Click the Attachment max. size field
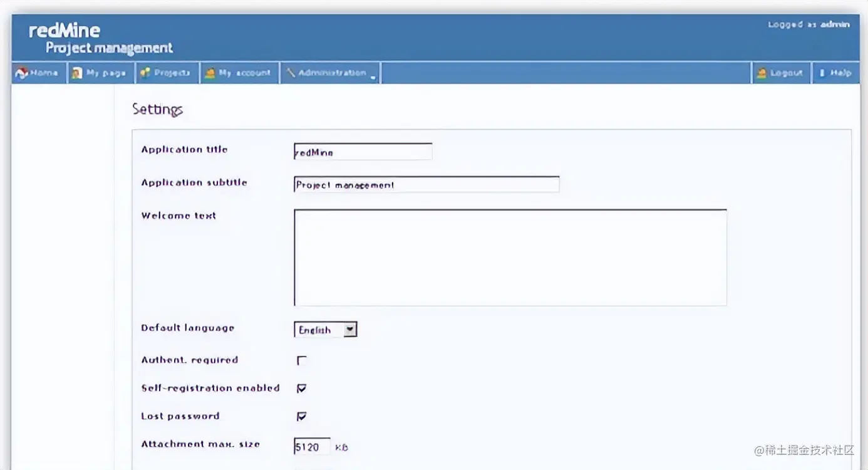Image resolution: width=868 pixels, height=470 pixels. [x=312, y=447]
